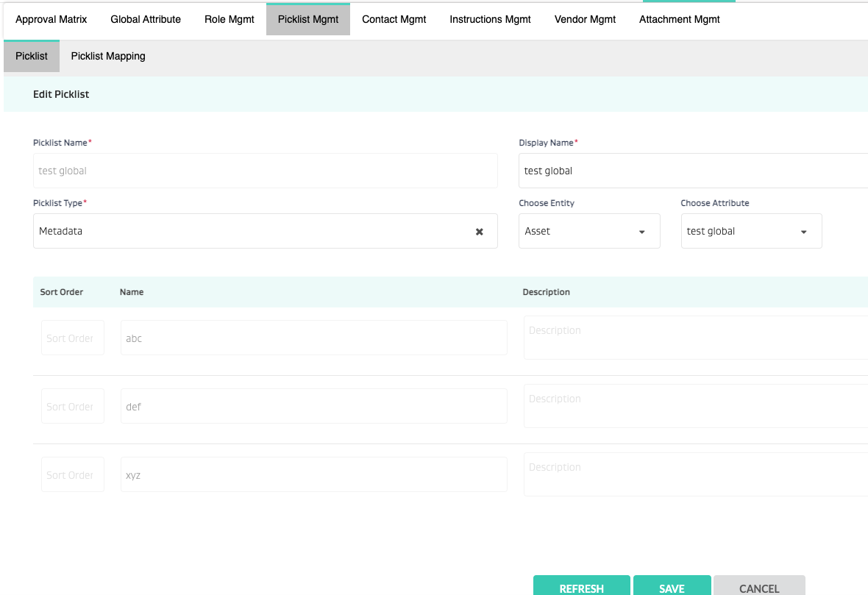Image resolution: width=868 pixels, height=595 pixels.
Task: Select the Picklist Mapping sub-tab
Action: click(x=108, y=56)
